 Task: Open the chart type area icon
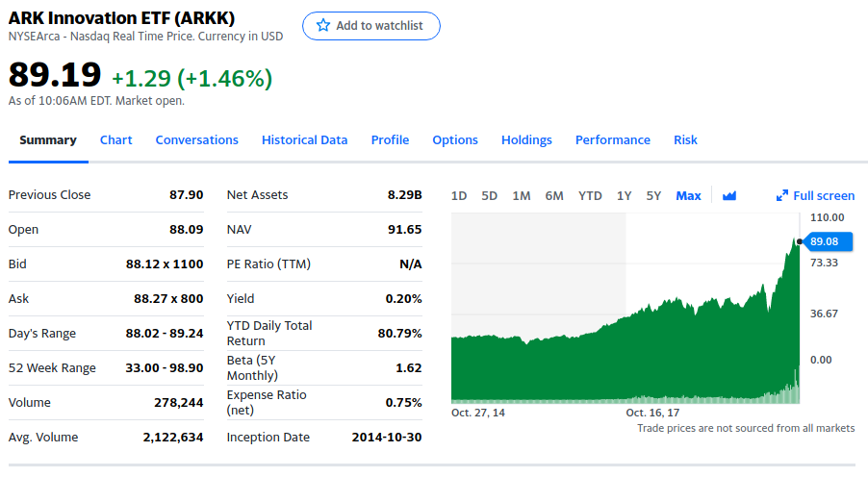[x=729, y=195]
